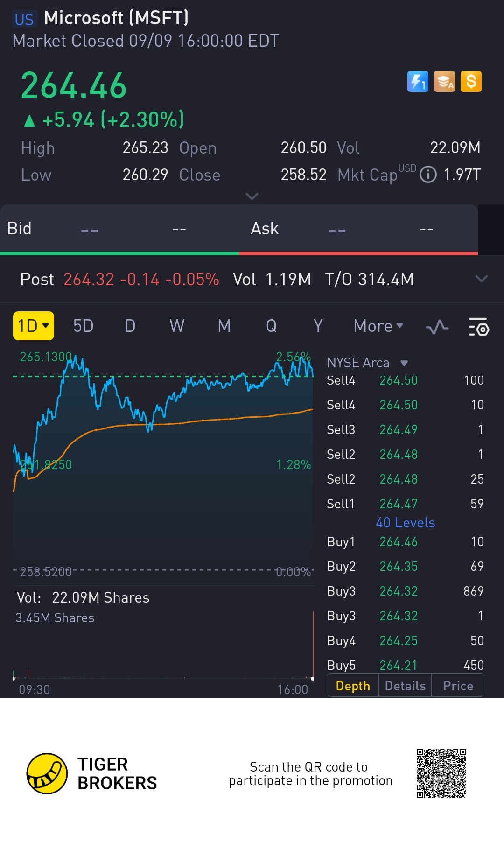Open the chart indicator waveform icon
Screen dimensions: 504x849
[437, 327]
